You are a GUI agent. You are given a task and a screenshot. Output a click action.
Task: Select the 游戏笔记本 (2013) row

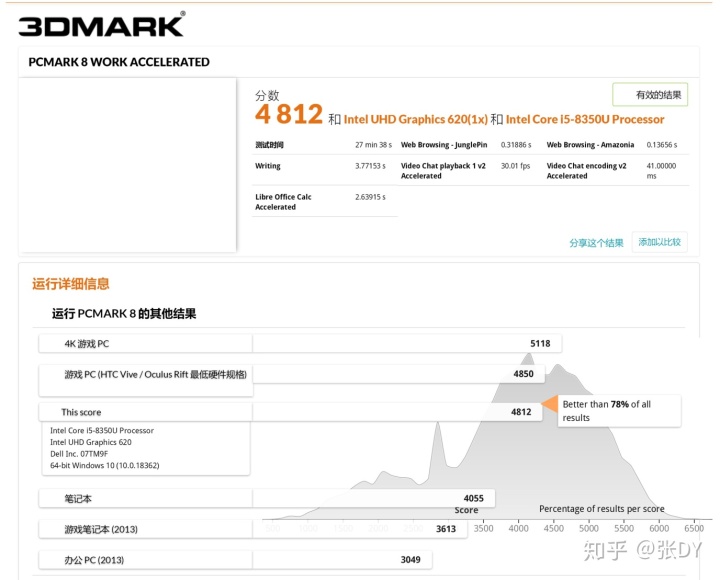tap(253, 529)
